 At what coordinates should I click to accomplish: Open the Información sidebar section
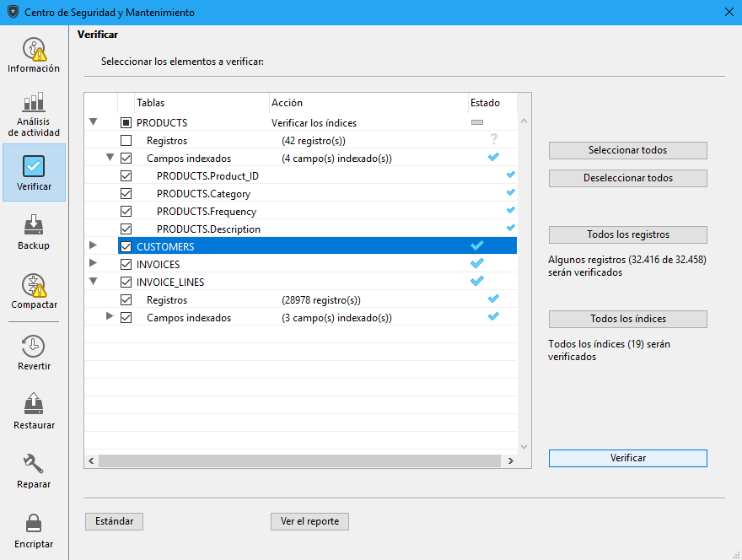tap(34, 56)
